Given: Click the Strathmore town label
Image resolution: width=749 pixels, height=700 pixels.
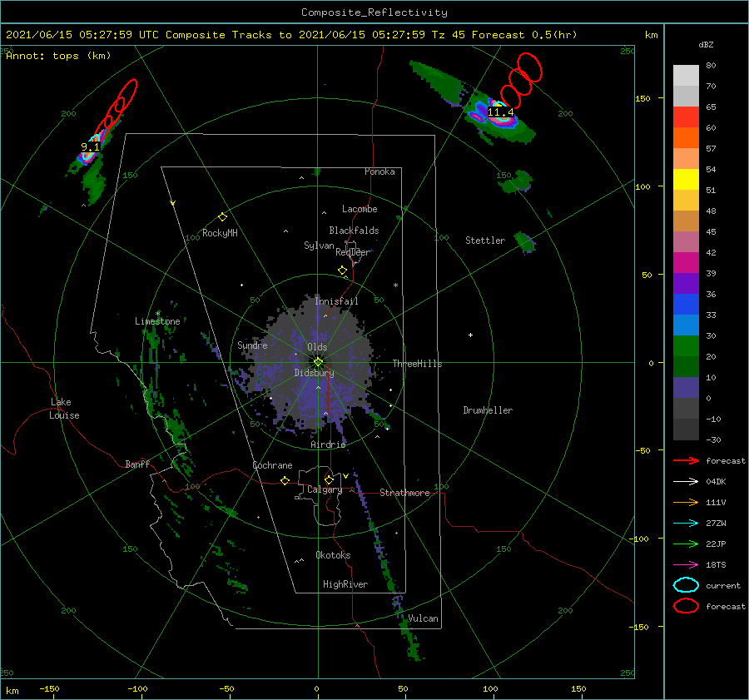Looking at the screenshot, I should tap(404, 493).
